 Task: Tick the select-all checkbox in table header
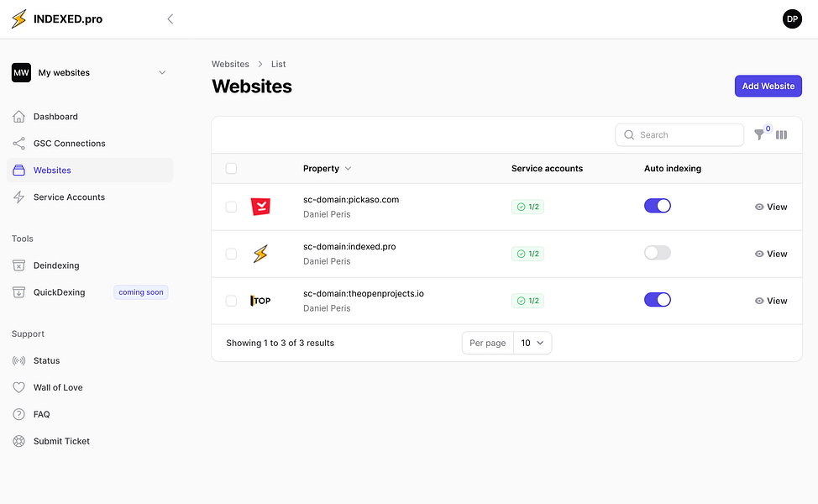click(x=231, y=169)
